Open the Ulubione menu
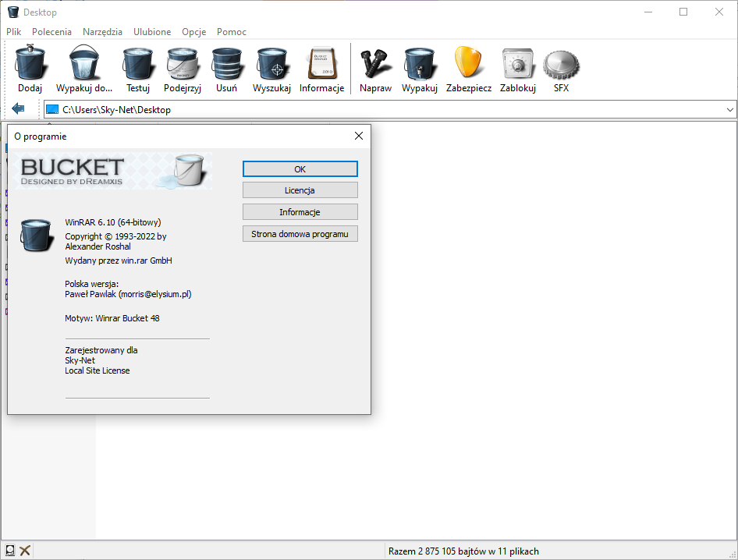The width and height of the screenshot is (738, 560). coord(152,31)
